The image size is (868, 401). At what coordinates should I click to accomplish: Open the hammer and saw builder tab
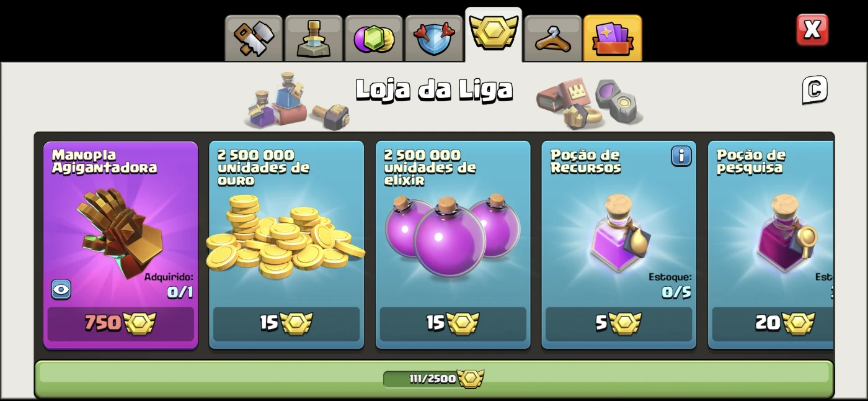[x=253, y=38]
